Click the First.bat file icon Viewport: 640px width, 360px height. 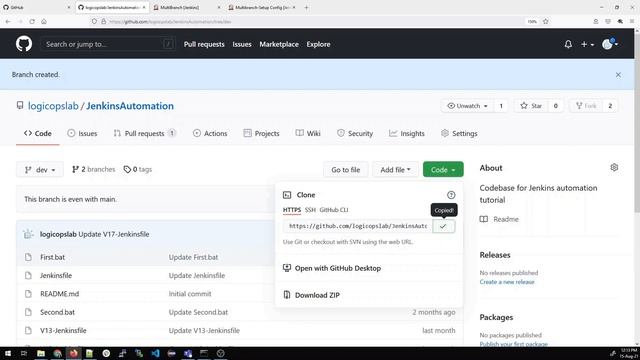pyautogui.click(x=28, y=257)
